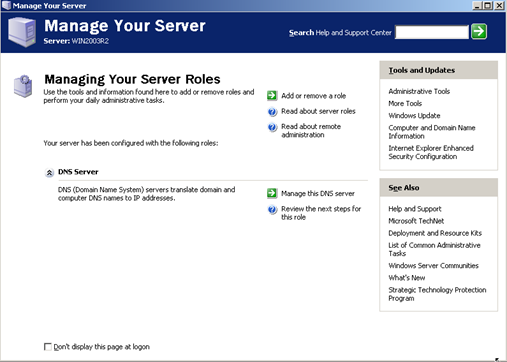The height and width of the screenshot is (362, 507).
Task: Open Internet Explorer Enhanced Security Configuration
Action: (431, 152)
